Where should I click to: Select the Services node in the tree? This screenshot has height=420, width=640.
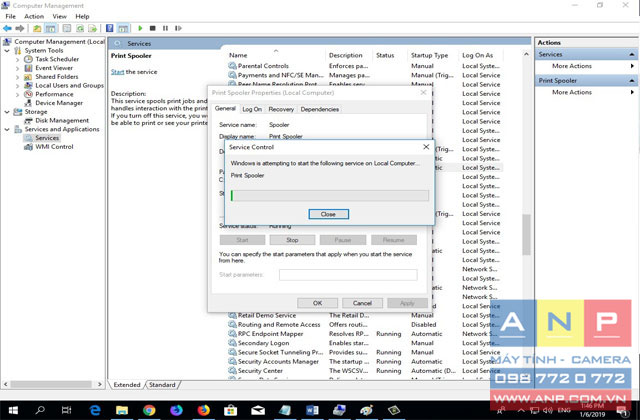pyautogui.click(x=47, y=138)
